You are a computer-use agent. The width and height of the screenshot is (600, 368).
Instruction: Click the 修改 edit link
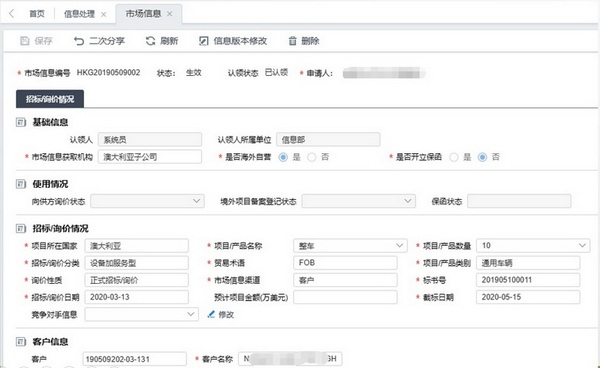220,315
